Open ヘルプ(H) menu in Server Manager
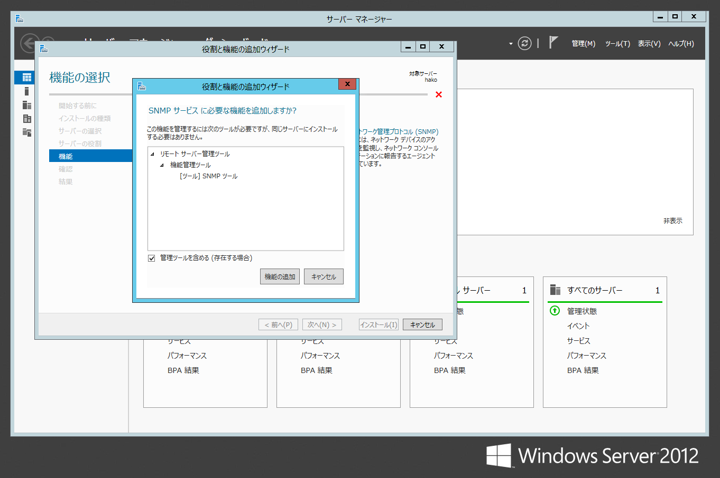Viewport: 720px width, 478px height. point(681,44)
